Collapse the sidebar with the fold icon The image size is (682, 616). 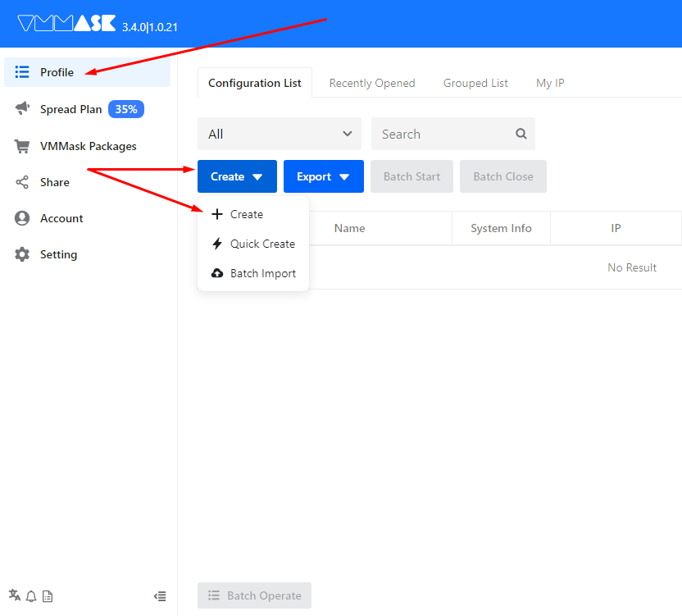point(160,596)
